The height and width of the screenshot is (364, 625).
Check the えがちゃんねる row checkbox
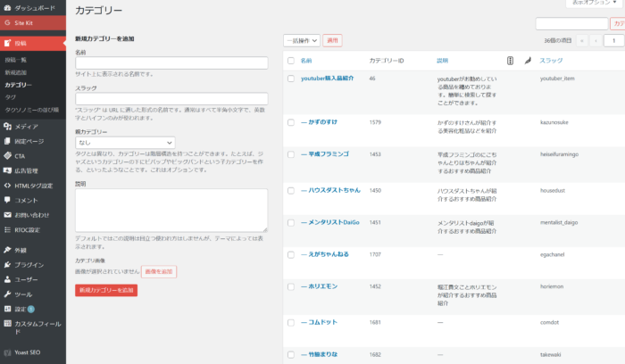tap(291, 254)
